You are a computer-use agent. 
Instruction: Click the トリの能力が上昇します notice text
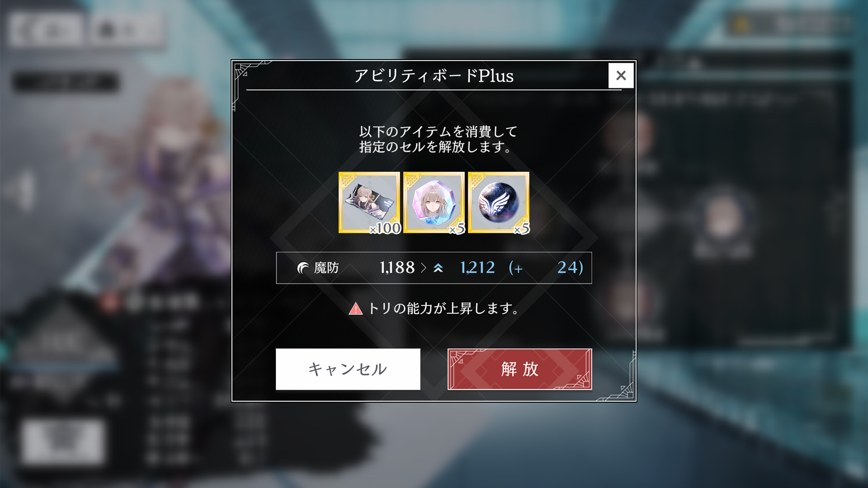443,309
